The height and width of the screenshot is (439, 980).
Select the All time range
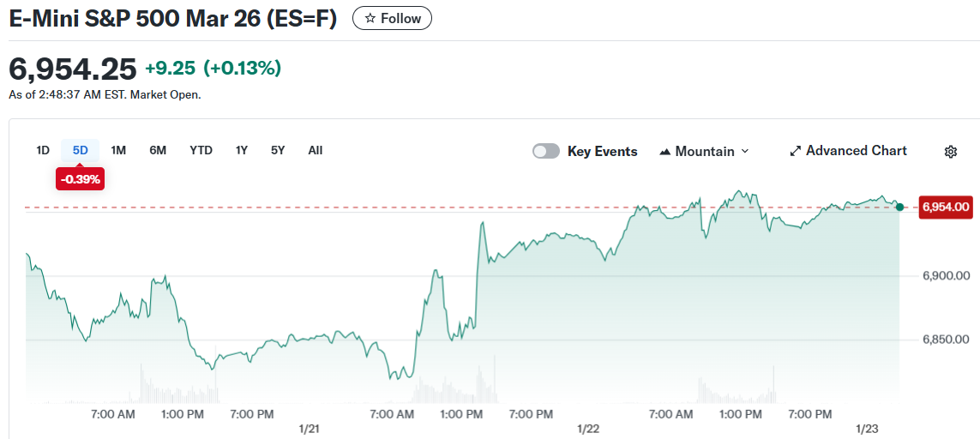[315, 150]
